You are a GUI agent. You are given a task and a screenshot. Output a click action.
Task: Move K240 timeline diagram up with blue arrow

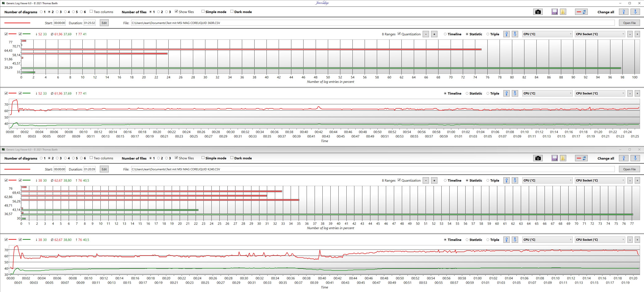click(x=506, y=239)
